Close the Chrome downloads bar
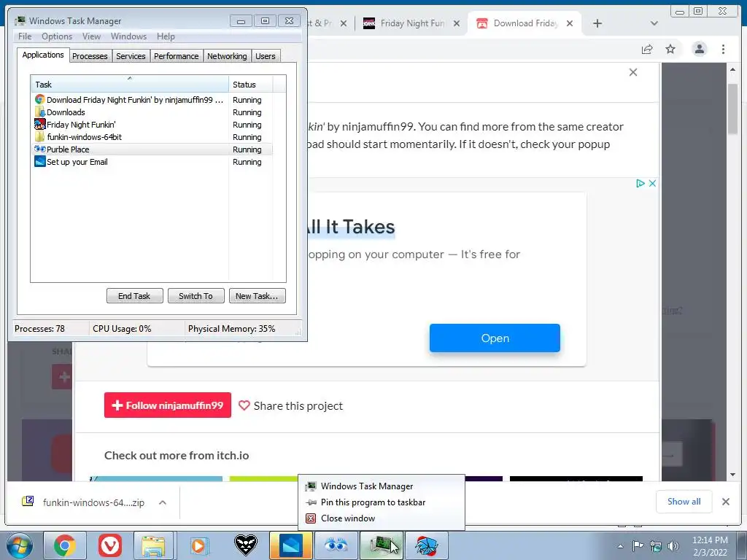747x560 pixels. click(x=726, y=502)
